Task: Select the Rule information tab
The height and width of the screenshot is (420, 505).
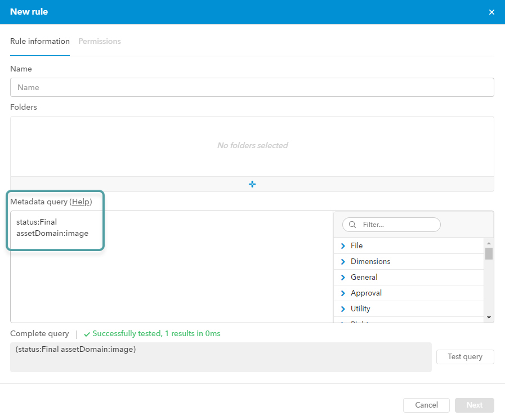Action: click(40, 41)
